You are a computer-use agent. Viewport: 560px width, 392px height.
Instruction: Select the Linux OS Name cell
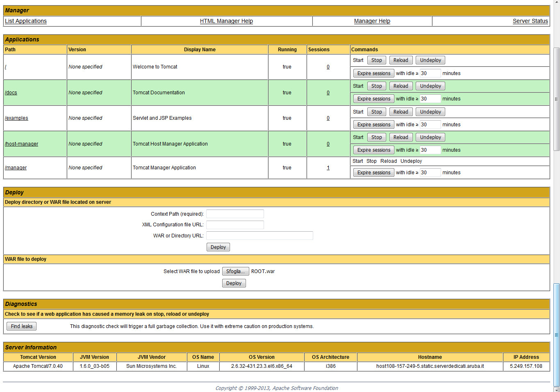[203, 366]
